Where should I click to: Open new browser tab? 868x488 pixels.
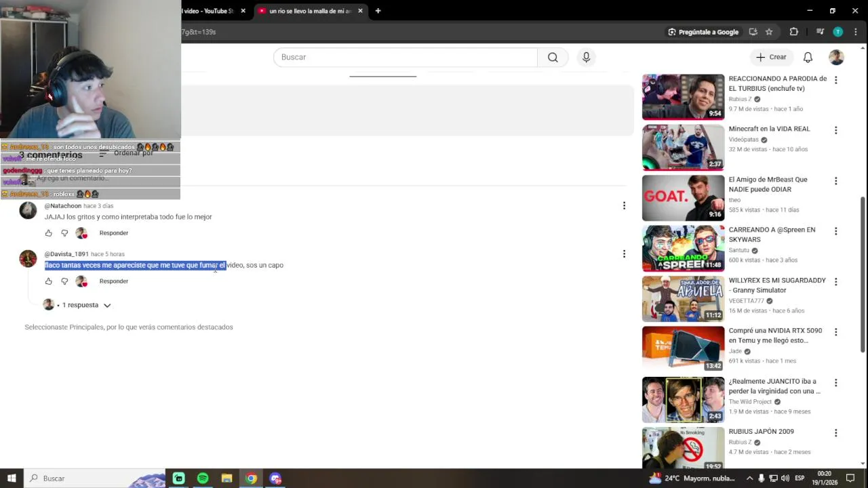coord(378,11)
